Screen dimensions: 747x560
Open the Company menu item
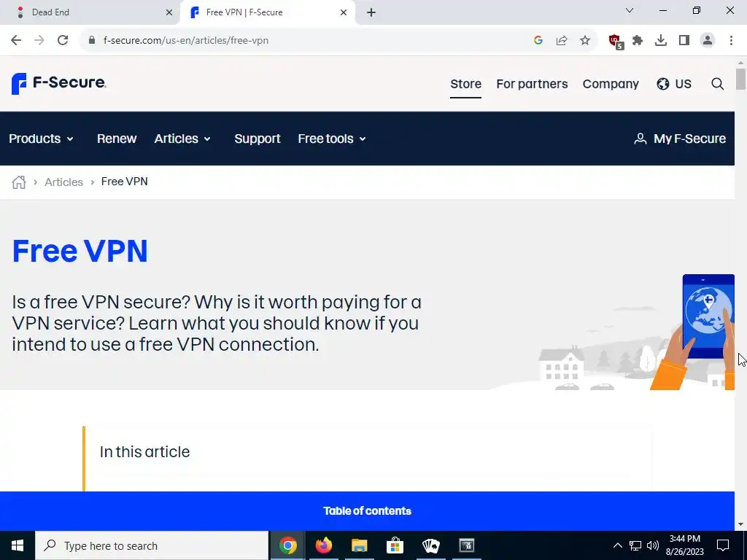tap(611, 84)
